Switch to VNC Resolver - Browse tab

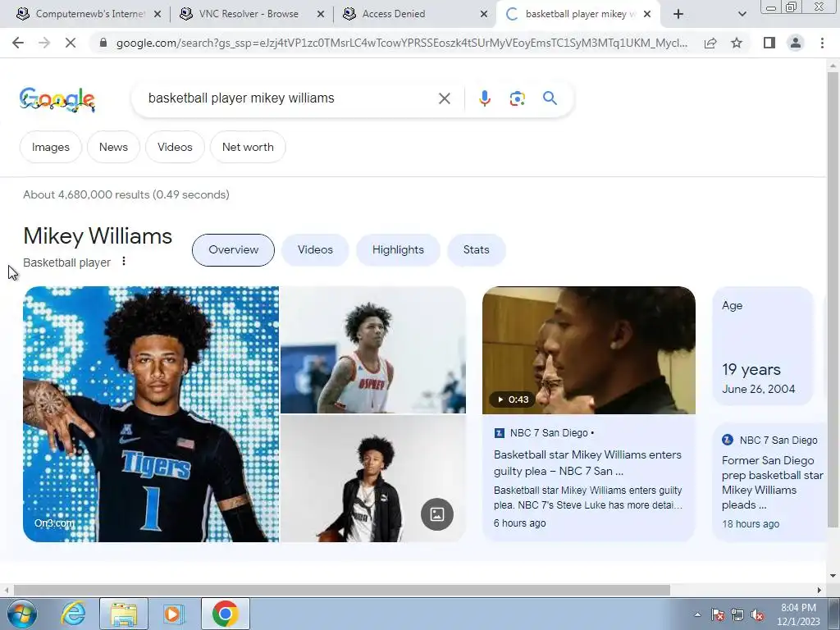(x=249, y=14)
